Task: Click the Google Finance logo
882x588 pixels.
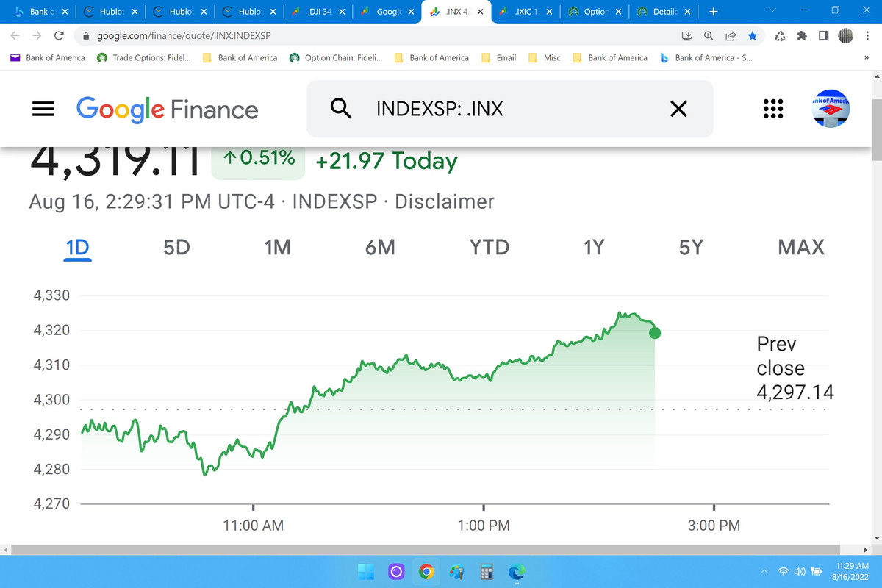Action: pyautogui.click(x=168, y=110)
